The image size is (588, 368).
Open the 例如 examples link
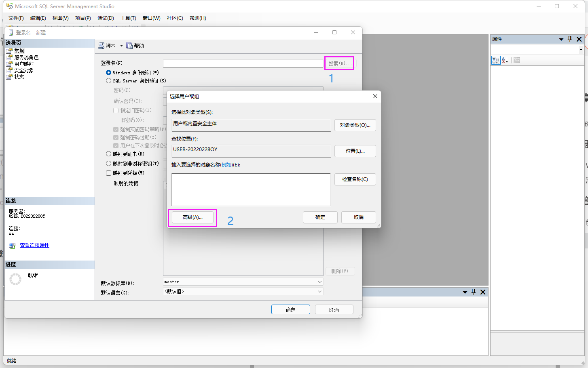point(226,165)
